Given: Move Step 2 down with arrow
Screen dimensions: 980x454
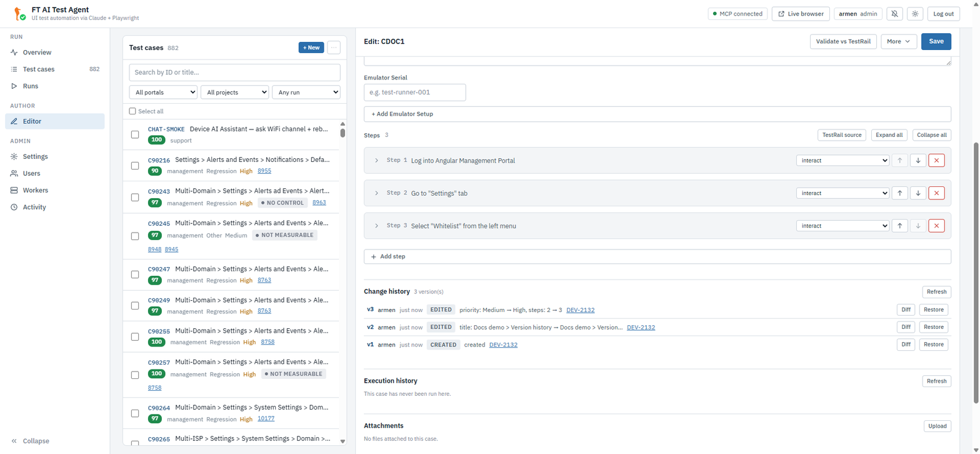Looking at the screenshot, I should (918, 193).
